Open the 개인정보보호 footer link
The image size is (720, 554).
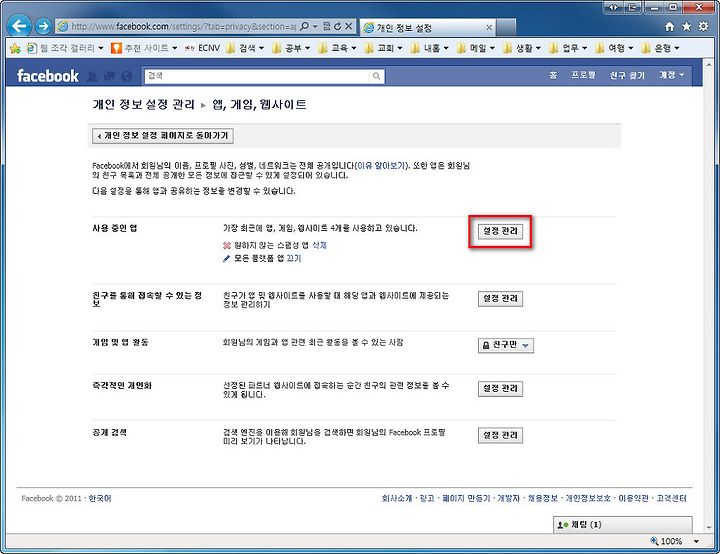pyautogui.click(x=588, y=498)
